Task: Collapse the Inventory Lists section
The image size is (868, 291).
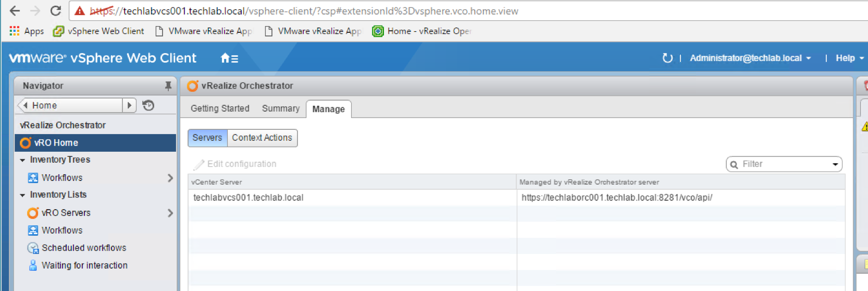Action: coord(22,195)
